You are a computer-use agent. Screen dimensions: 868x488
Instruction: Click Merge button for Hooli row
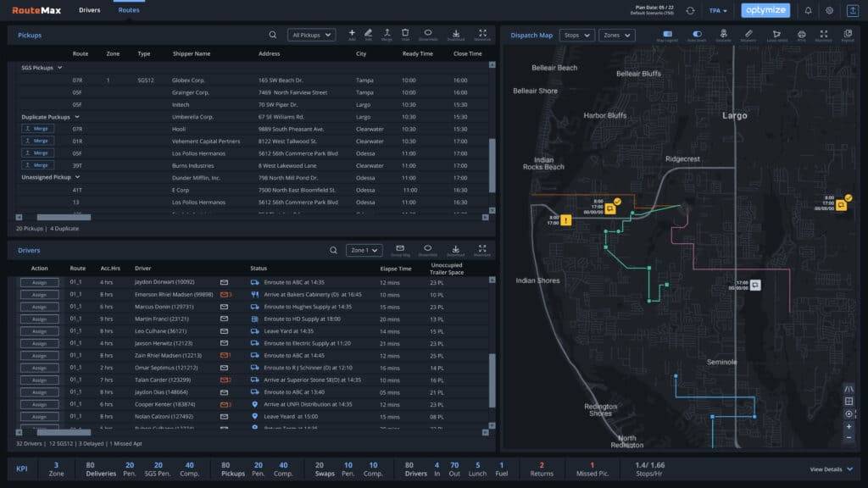[x=37, y=129]
